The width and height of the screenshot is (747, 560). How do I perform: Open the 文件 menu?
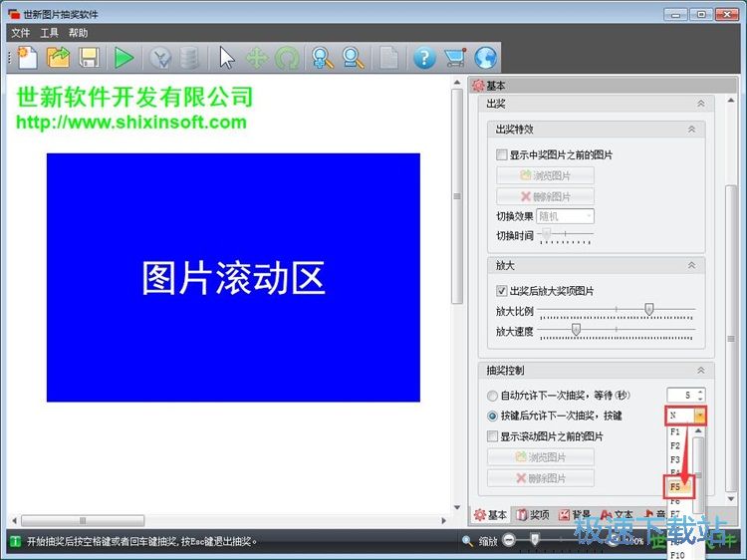tap(21, 33)
